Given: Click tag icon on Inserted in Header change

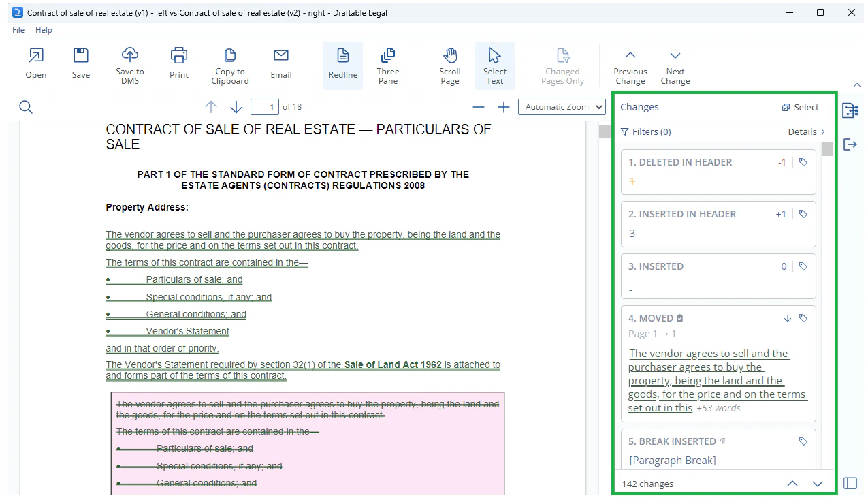Looking at the screenshot, I should (x=803, y=214).
